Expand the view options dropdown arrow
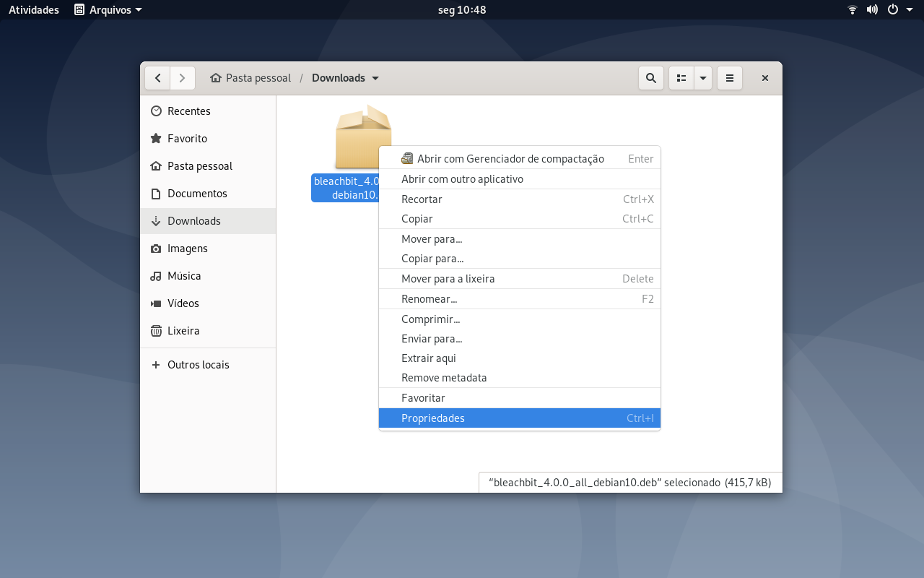 pos(703,78)
